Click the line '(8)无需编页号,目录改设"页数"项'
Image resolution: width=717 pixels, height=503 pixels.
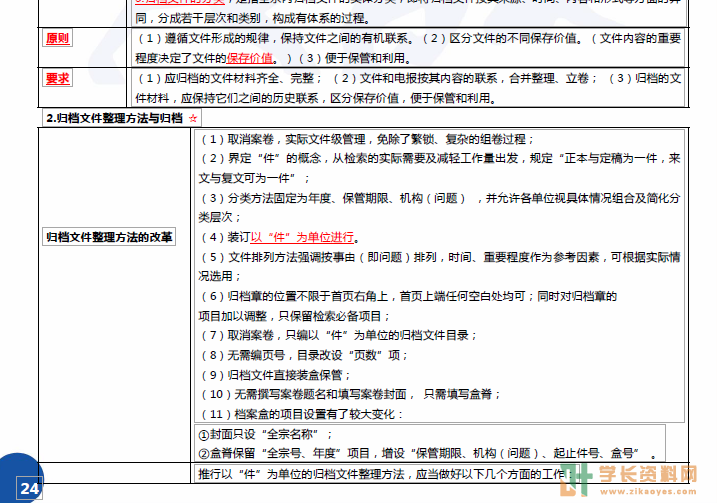304,355
